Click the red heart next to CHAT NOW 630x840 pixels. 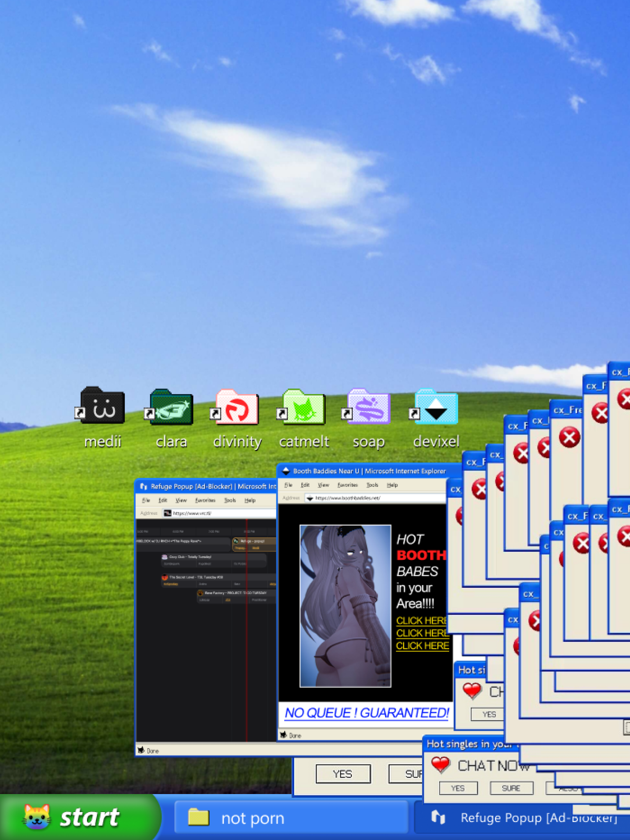pos(441,765)
